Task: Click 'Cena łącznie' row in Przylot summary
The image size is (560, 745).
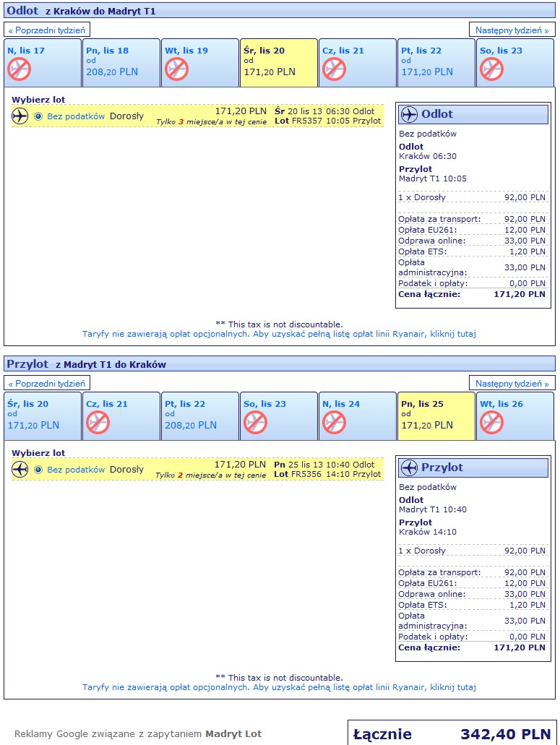Action: click(472, 648)
